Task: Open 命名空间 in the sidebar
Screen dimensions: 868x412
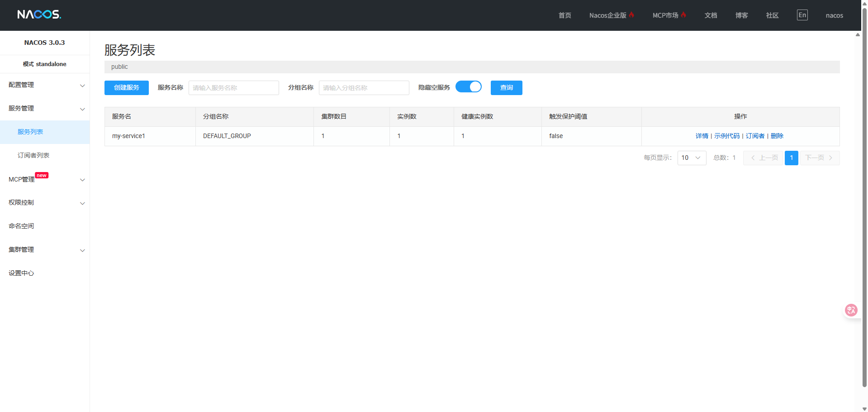Action: (21, 226)
